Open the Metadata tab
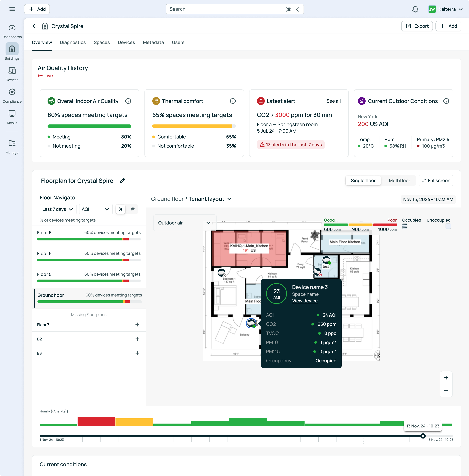This screenshot has width=469, height=476. click(x=153, y=42)
